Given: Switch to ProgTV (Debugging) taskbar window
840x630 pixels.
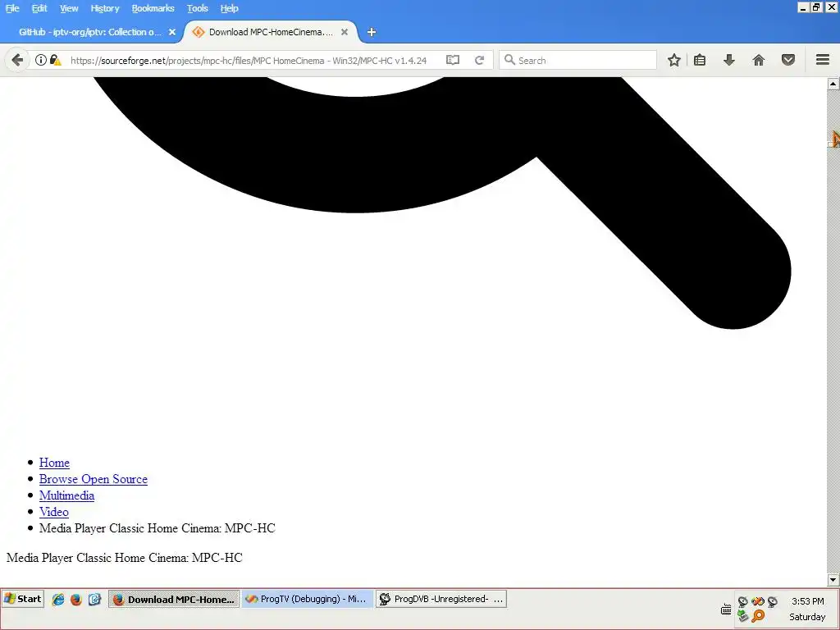Looking at the screenshot, I should (308, 599).
